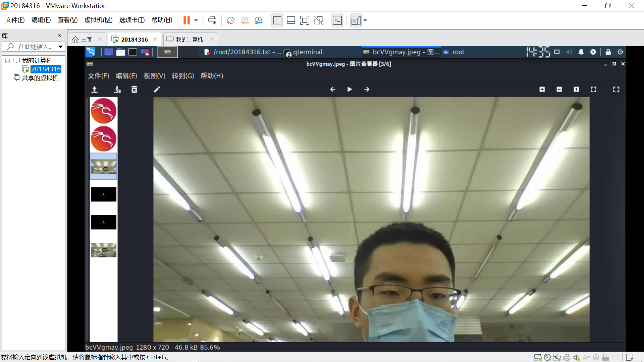The width and height of the screenshot is (644, 362).
Task: Click the rotate/edit pencil icon in image viewer
Action: click(157, 89)
